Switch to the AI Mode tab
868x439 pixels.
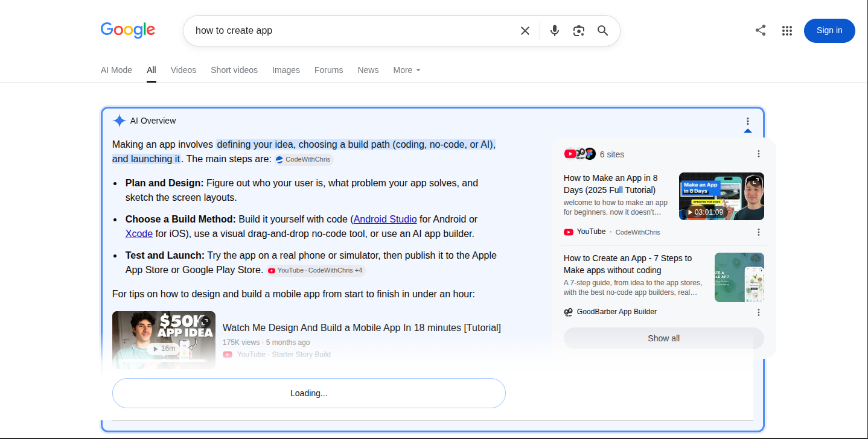[x=116, y=70]
